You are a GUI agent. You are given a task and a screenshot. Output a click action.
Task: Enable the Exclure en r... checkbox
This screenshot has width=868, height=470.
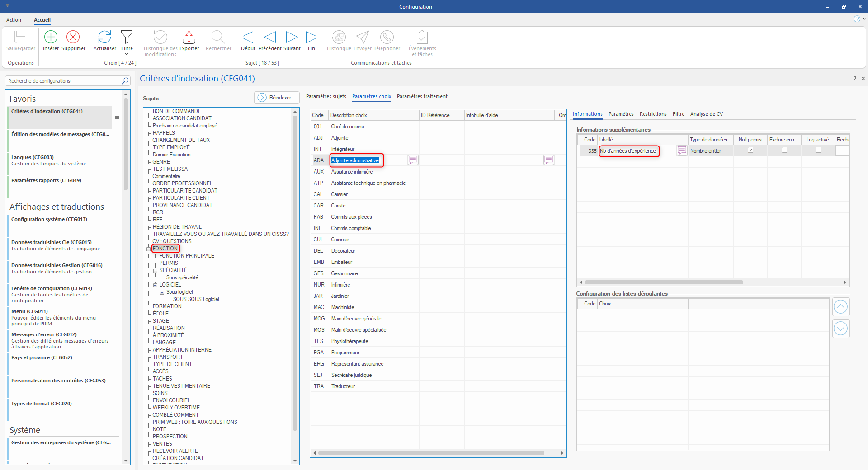pos(784,150)
